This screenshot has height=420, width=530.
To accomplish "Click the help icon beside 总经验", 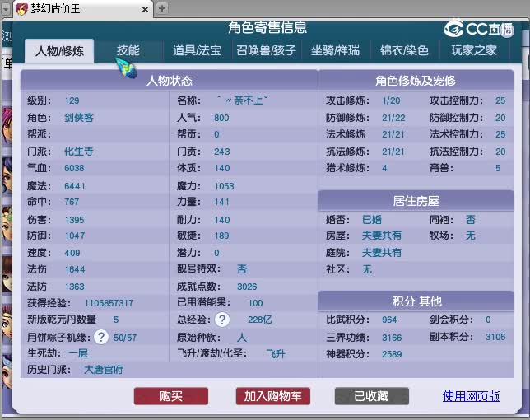I will click(x=222, y=320).
